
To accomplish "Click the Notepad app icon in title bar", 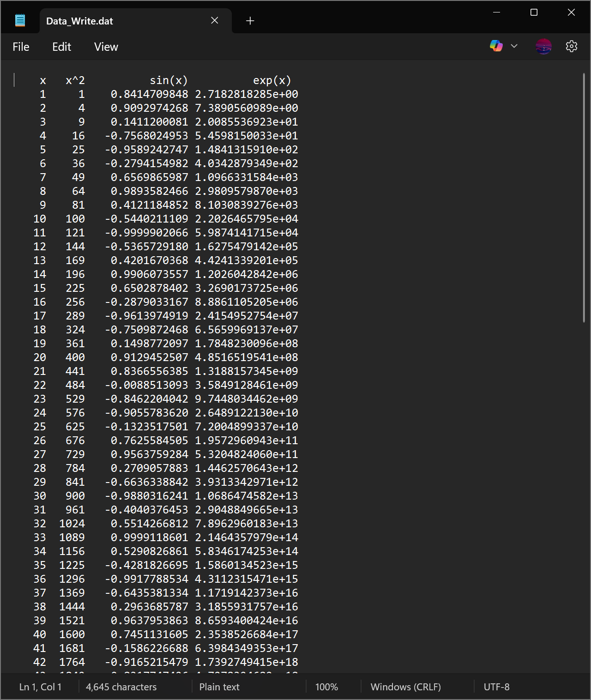I will 20,20.
